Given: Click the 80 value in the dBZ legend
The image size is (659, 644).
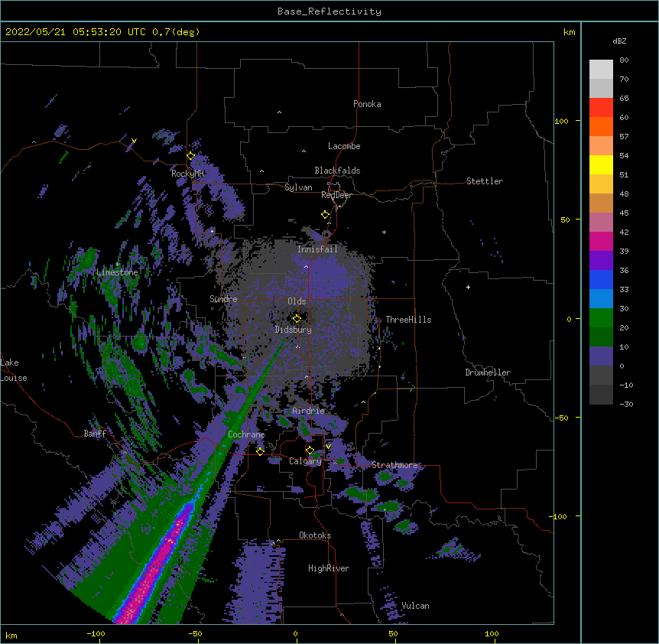Looking at the screenshot, I should [624, 60].
